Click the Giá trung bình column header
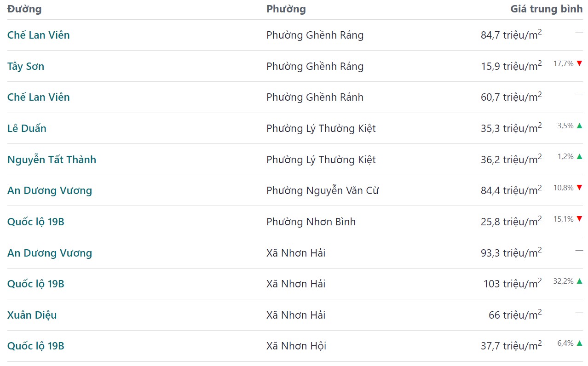The image size is (588, 366). [547, 9]
